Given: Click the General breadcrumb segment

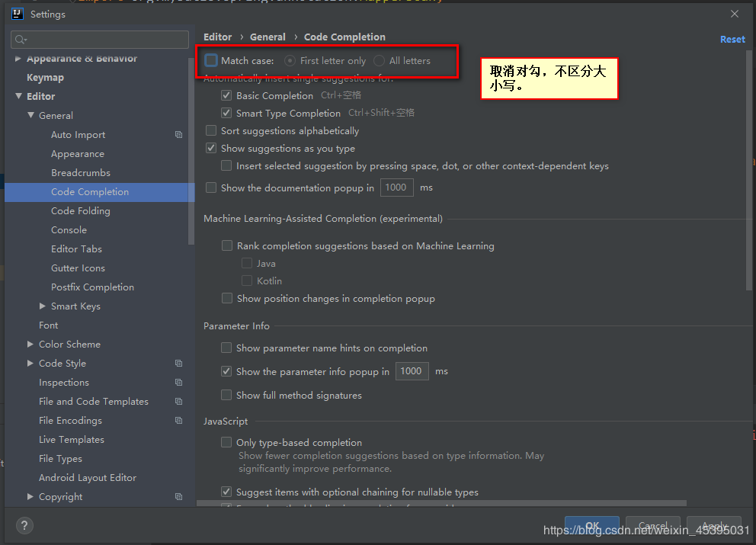Looking at the screenshot, I should (x=267, y=37).
